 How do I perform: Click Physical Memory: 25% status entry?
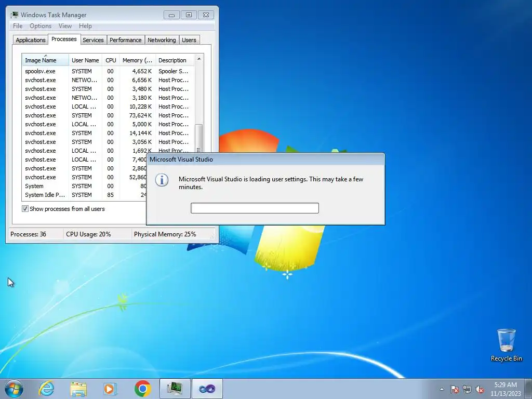[x=165, y=234]
